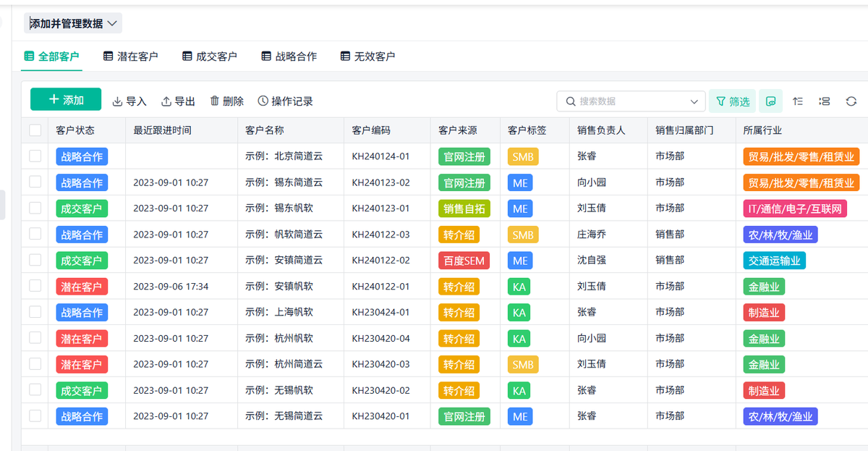The image size is (868, 451).
Task: Click the 删除 trash icon button
Action: point(226,101)
